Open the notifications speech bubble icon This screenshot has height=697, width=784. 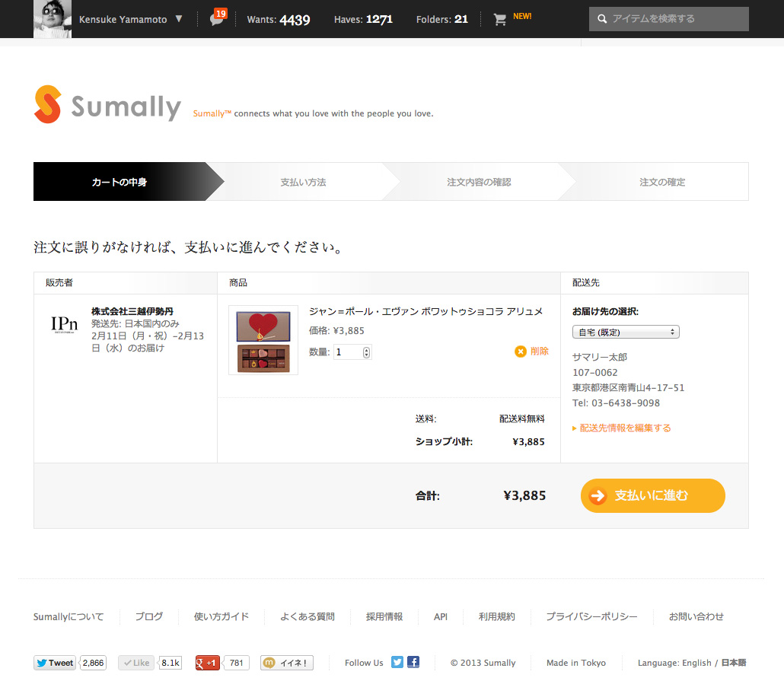coord(217,20)
